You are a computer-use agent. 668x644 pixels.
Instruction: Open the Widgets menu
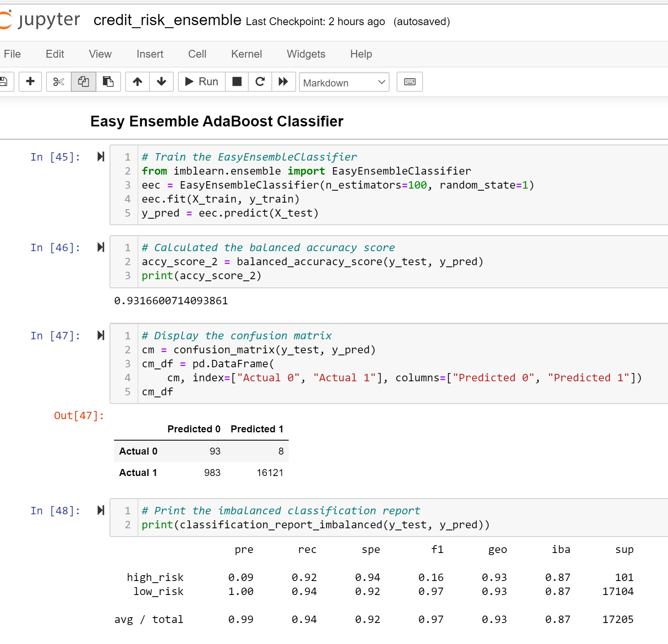pyautogui.click(x=306, y=54)
